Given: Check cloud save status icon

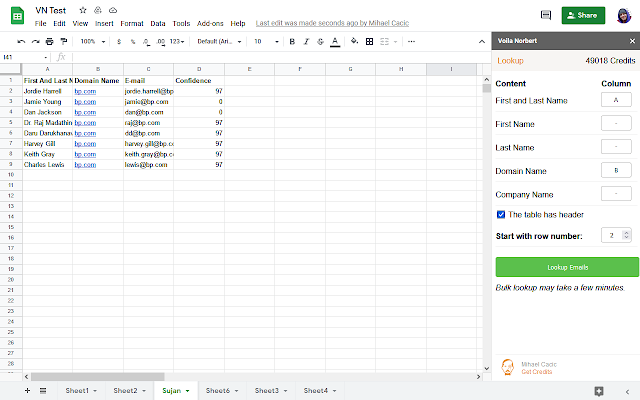Looking at the screenshot, I should pyautogui.click(x=113, y=10).
